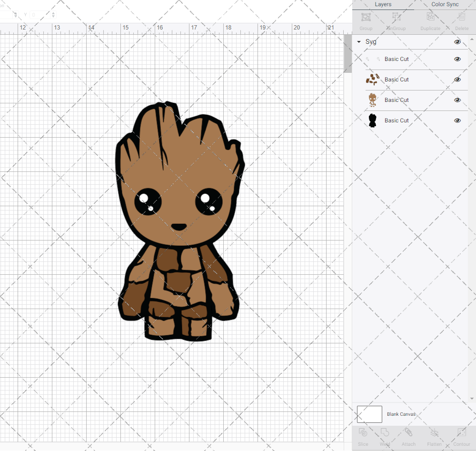Click the Y position input field
The image size is (476, 451).
(x=40, y=15)
